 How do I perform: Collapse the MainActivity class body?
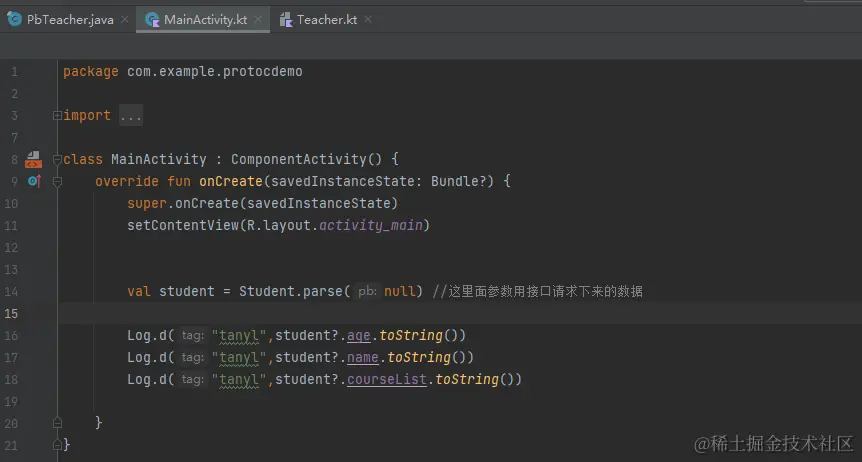(57, 160)
